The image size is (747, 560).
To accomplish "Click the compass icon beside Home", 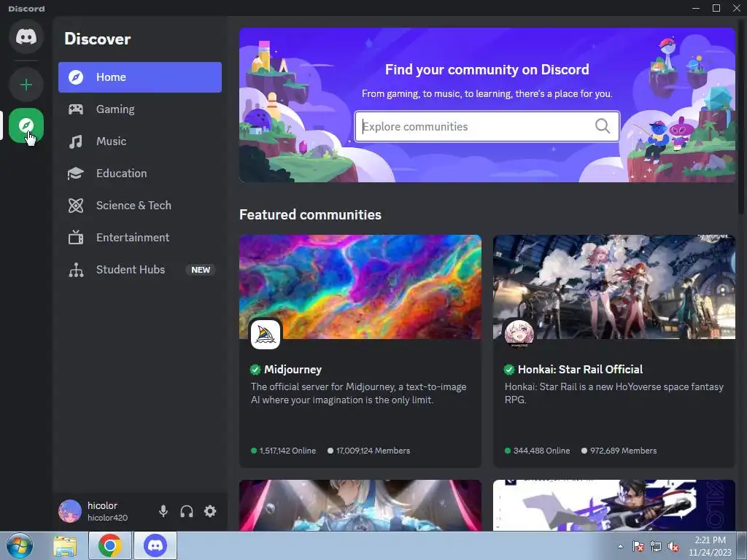I will click(x=76, y=77).
